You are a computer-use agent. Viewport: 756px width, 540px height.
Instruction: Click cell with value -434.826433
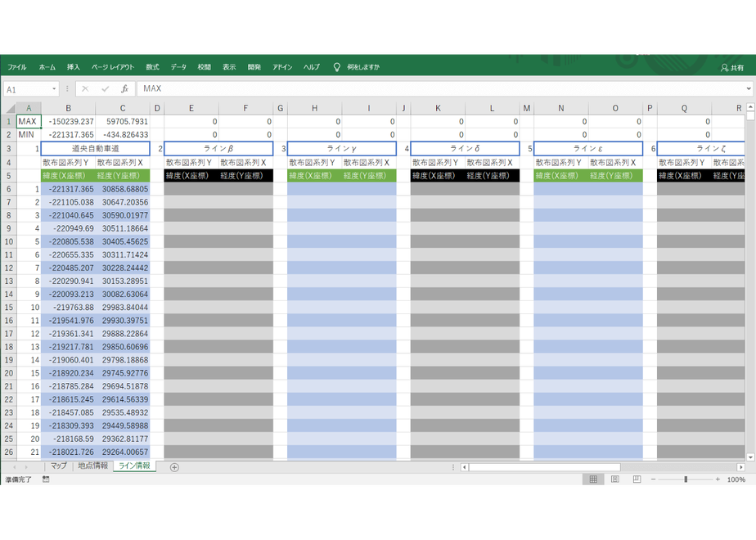tap(123, 134)
